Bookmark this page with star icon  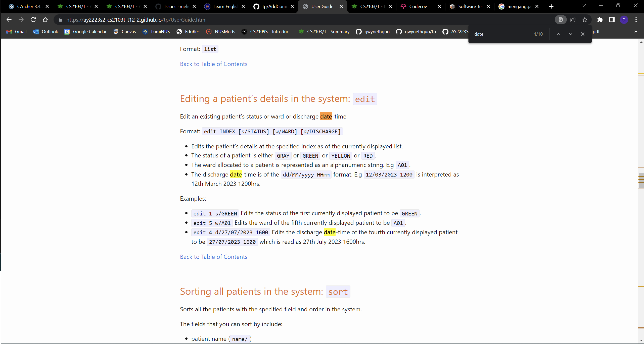585,20
